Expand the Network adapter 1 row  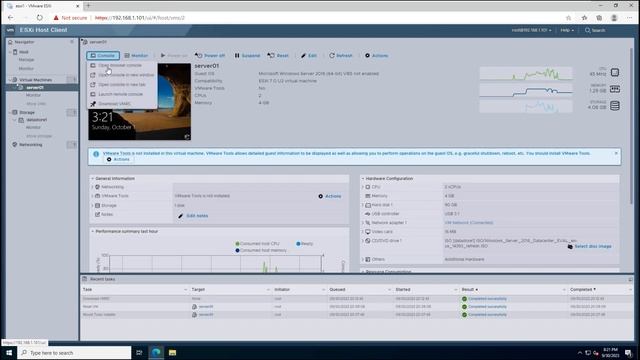coord(363,223)
